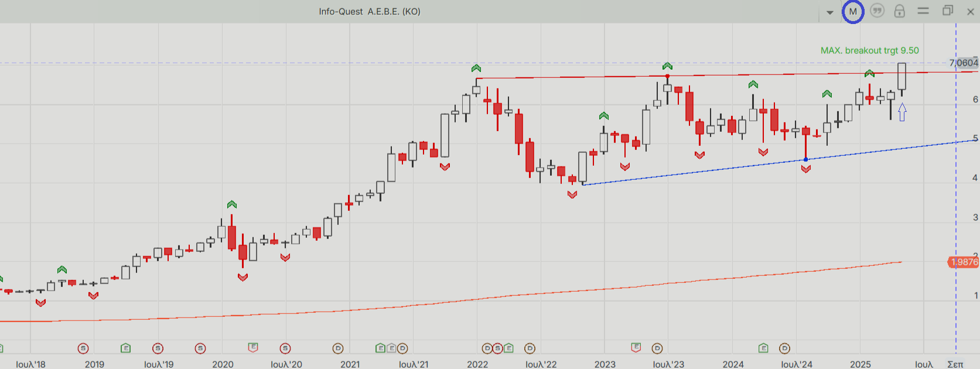Screen dimensions: 980x369
Task: Click the D dividend marker before Ιουλ'22
Action: coord(530,348)
